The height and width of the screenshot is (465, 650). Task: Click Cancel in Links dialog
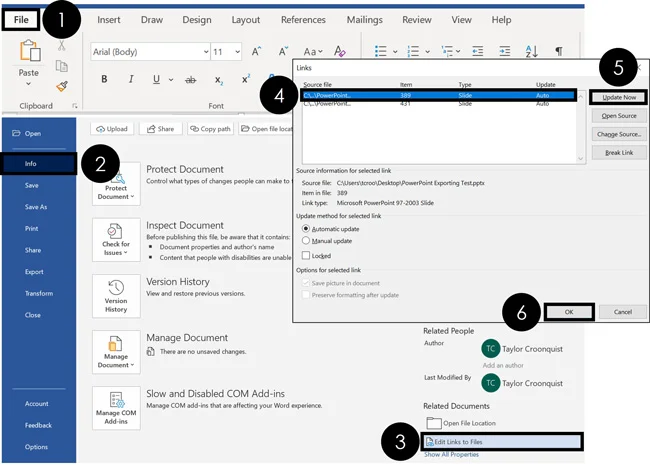pos(623,312)
